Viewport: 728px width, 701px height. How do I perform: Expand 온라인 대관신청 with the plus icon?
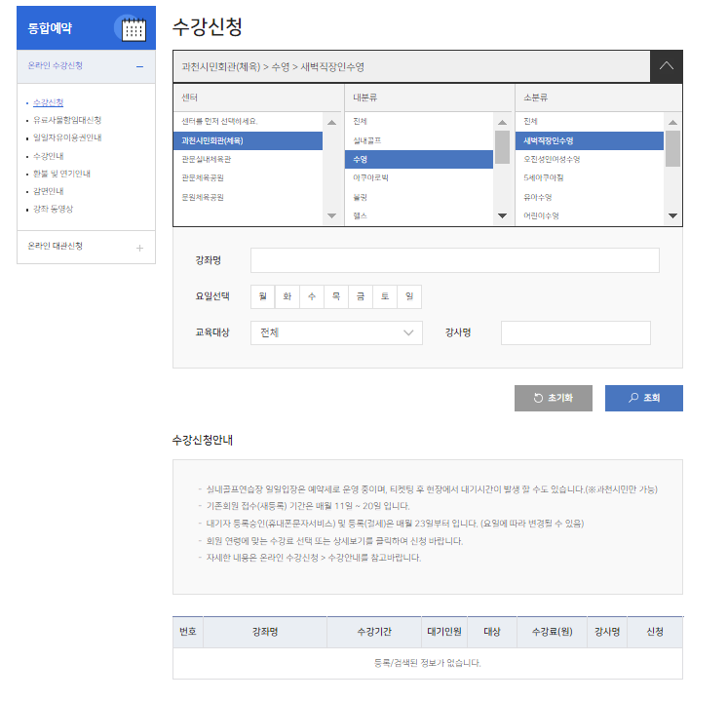click(x=139, y=248)
